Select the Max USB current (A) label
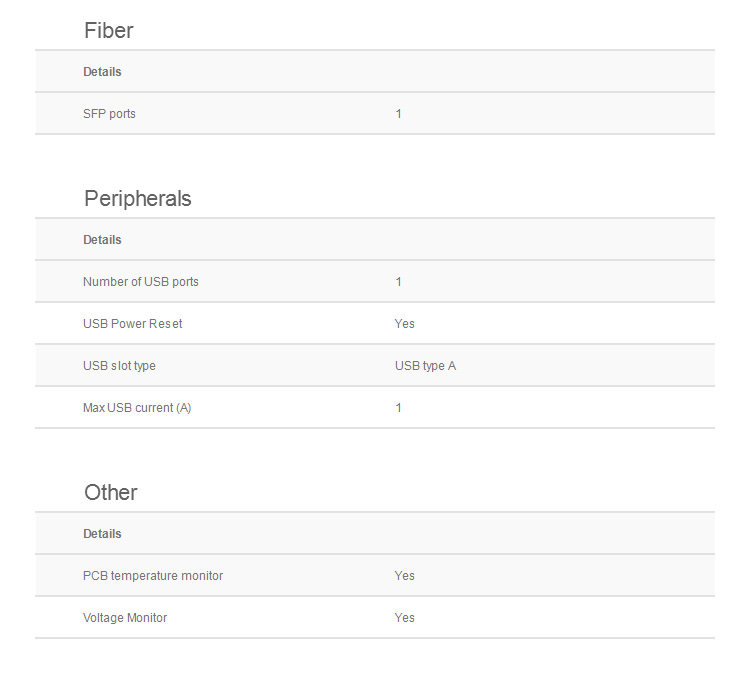 coord(137,408)
